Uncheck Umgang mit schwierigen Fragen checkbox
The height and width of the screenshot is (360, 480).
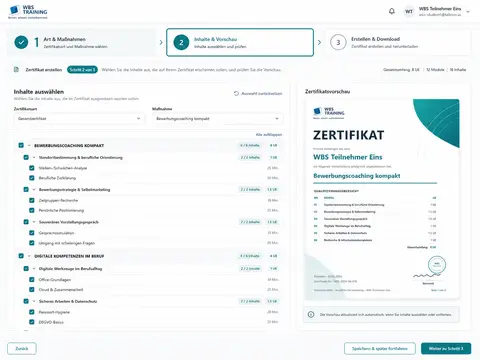(x=32, y=243)
